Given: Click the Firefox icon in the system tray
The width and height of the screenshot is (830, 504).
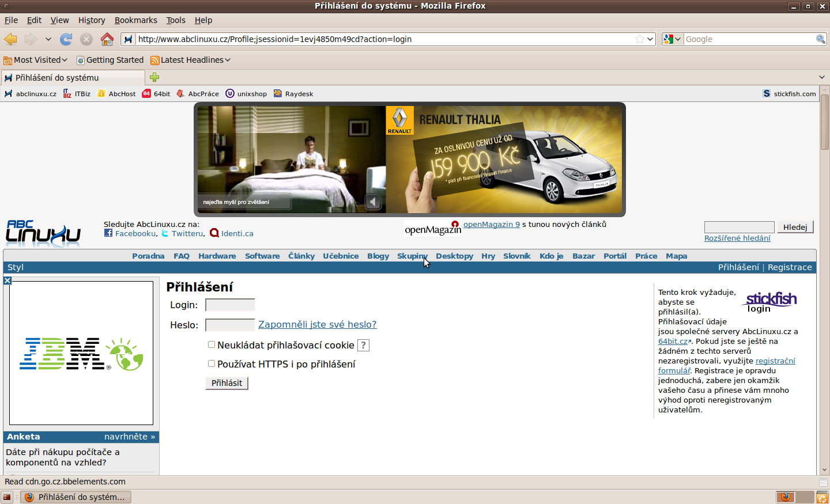Looking at the screenshot, I should 785,497.
